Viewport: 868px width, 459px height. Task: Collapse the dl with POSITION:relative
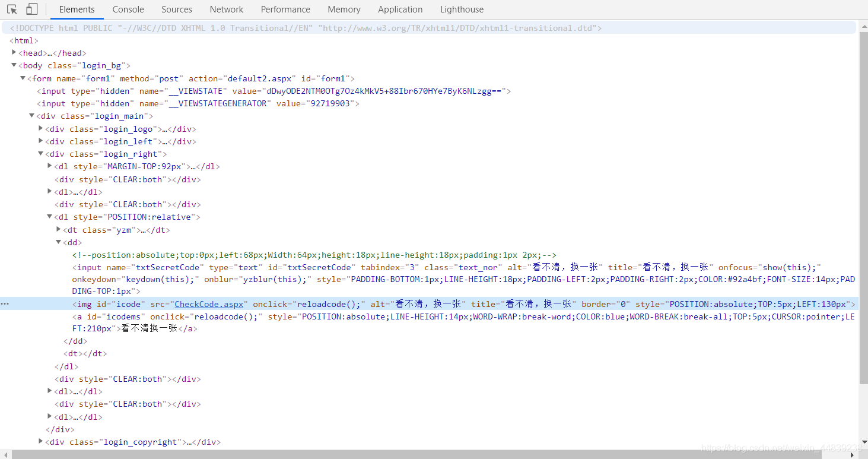(x=50, y=217)
